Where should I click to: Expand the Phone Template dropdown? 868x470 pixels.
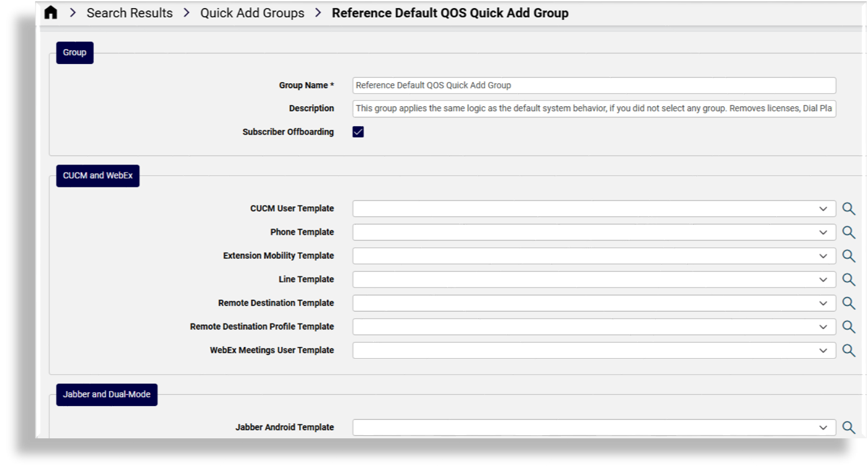(x=824, y=232)
